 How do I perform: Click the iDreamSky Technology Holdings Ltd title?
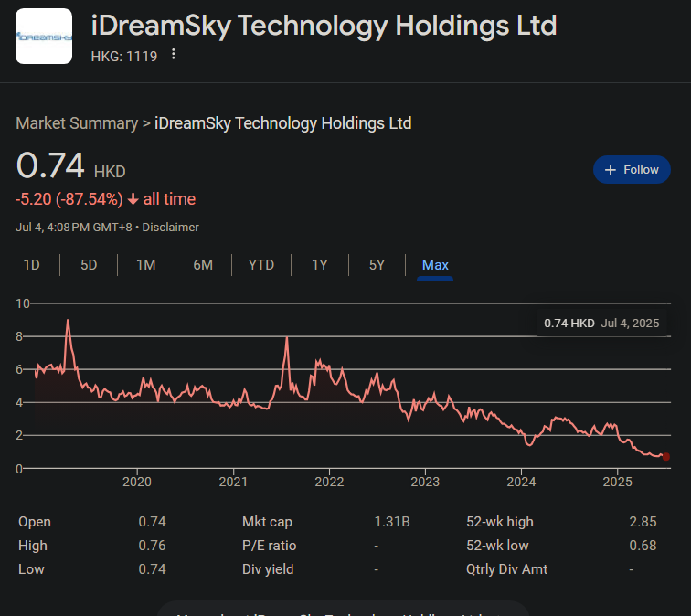click(324, 26)
